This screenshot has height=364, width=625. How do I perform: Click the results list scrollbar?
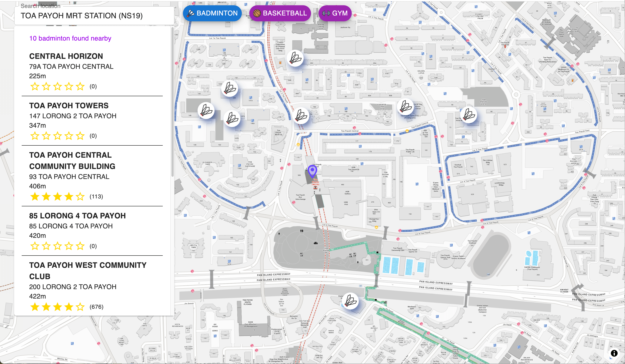[172, 102]
